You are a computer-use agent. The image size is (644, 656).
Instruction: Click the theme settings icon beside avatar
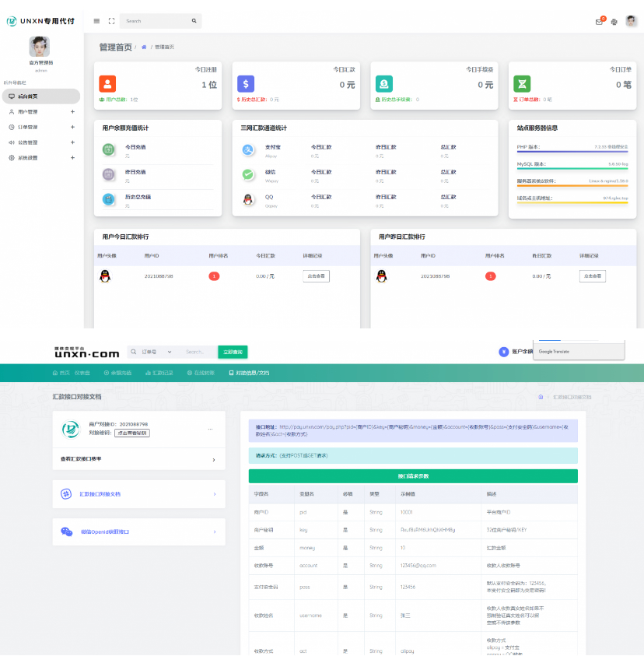tap(614, 22)
